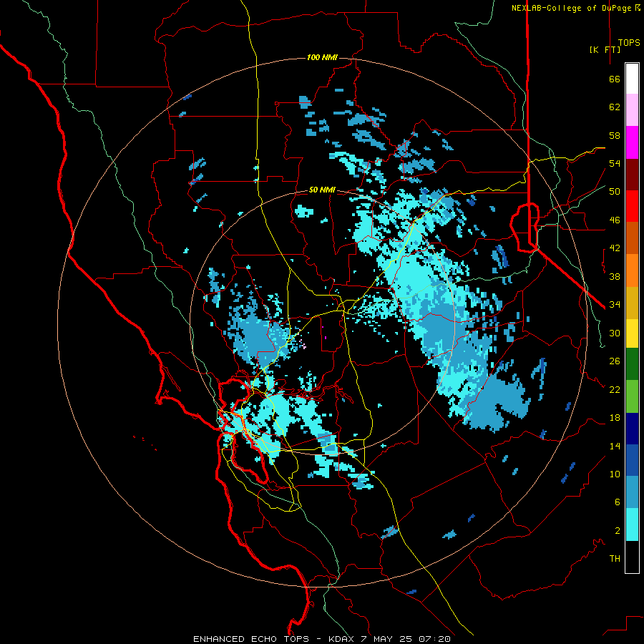Click the bright red 50 legend swatch
The height and width of the screenshot is (644, 644).
(632, 206)
